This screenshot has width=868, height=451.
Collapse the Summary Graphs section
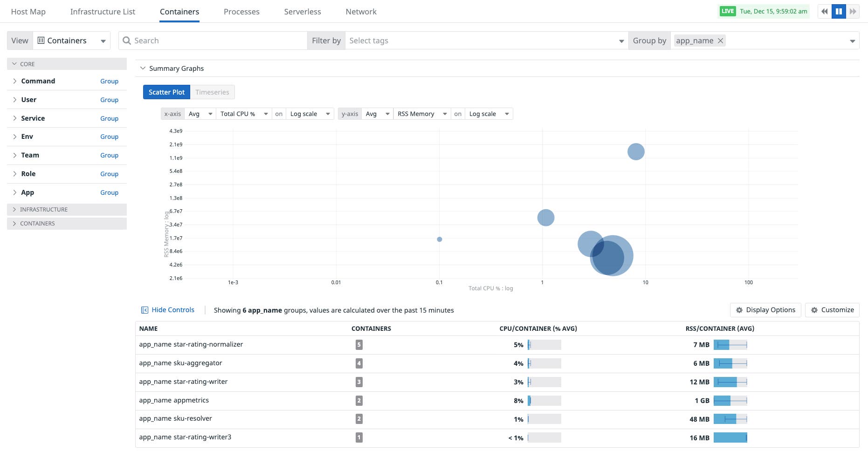click(x=143, y=68)
